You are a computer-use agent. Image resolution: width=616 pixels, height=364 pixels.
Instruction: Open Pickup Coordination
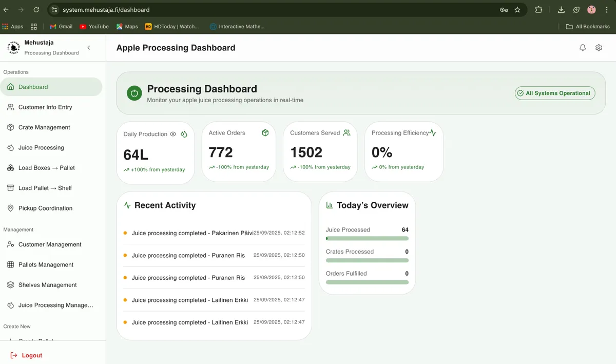coord(51,208)
